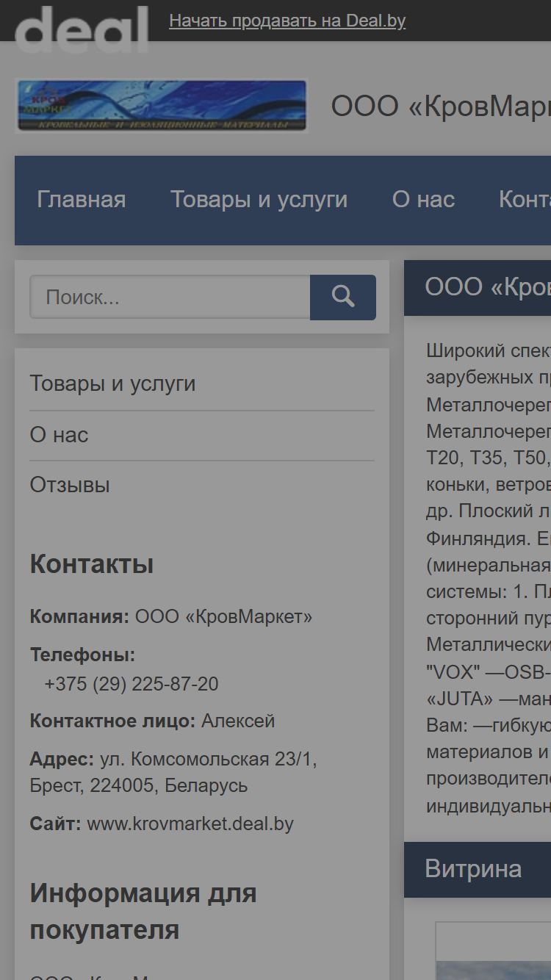Open О нас in navigation bar
The width and height of the screenshot is (551, 980).
pos(424,200)
